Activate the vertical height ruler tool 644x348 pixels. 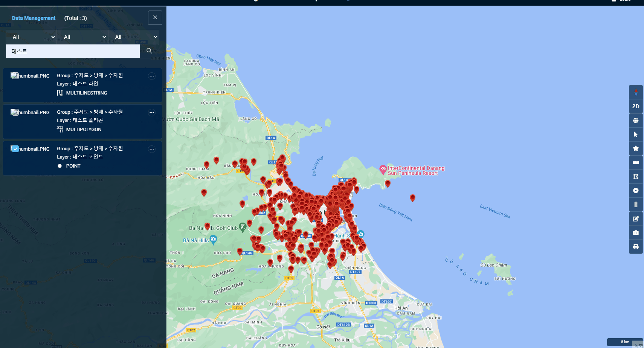[636, 205]
